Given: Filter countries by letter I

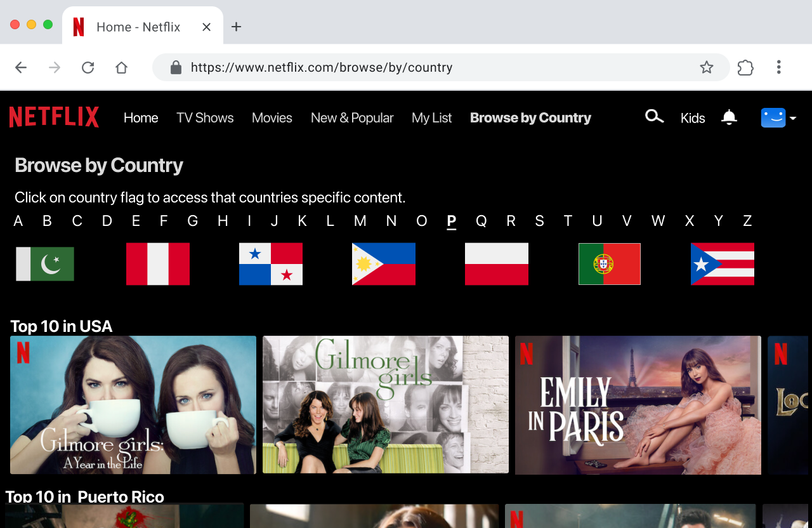Looking at the screenshot, I should 249,221.
